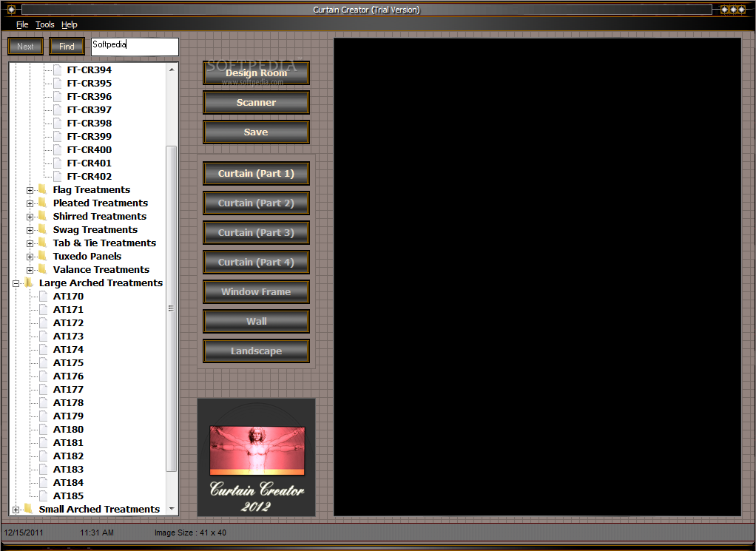The width and height of the screenshot is (756, 551).
Task: Open the Design Room
Action: click(x=256, y=72)
